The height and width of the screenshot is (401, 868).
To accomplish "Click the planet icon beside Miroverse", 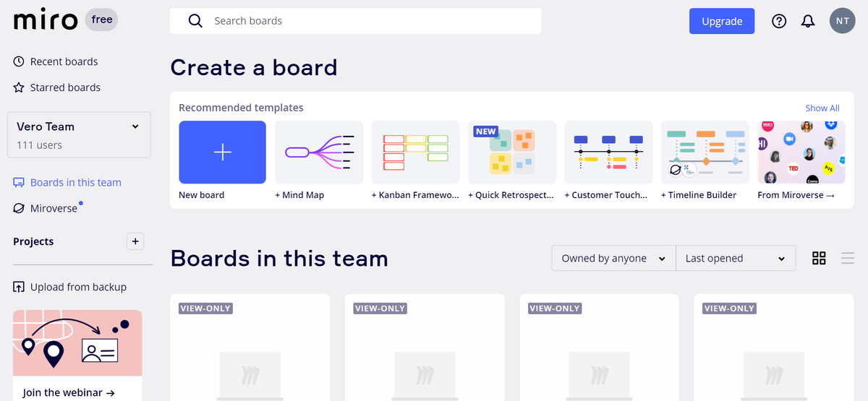I will coord(19,208).
